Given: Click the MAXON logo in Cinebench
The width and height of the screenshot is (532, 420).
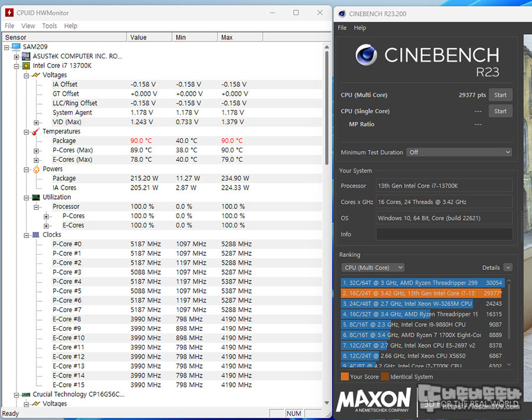Looking at the screenshot, I should click(x=374, y=399).
